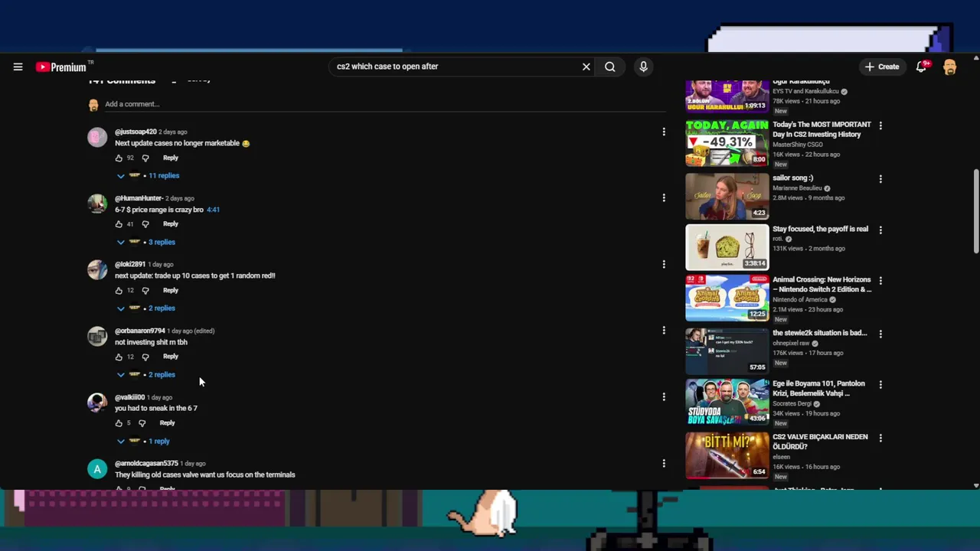Like the comment by @orbanaron9794
The image size is (980, 551).
[119, 357]
